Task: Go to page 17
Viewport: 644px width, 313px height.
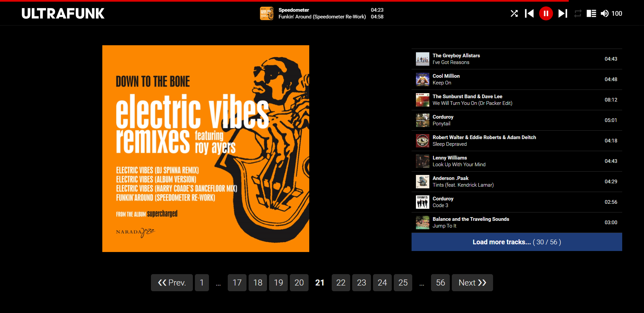Action: pos(237,283)
